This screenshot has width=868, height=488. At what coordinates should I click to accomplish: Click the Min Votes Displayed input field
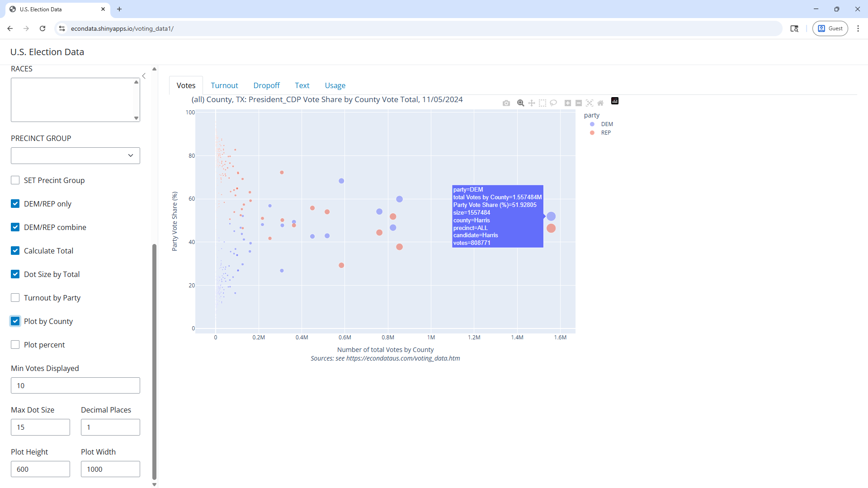click(x=75, y=385)
